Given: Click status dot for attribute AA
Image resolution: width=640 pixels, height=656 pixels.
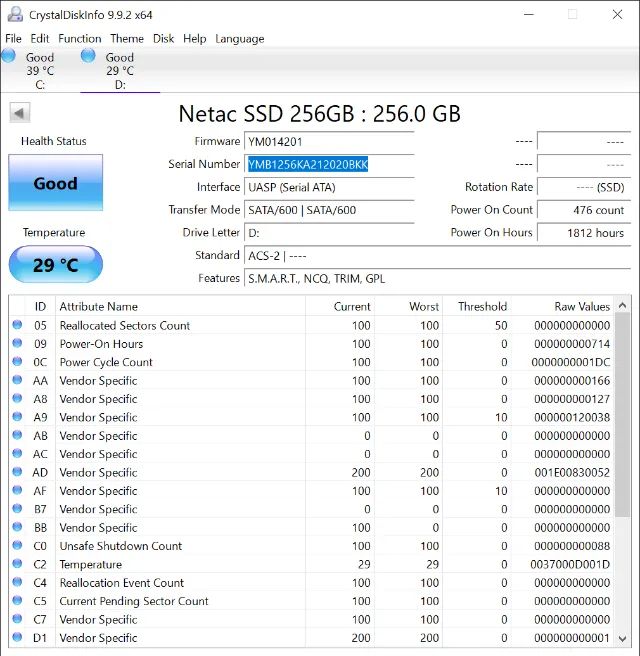Looking at the screenshot, I should pyautogui.click(x=17, y=380).
